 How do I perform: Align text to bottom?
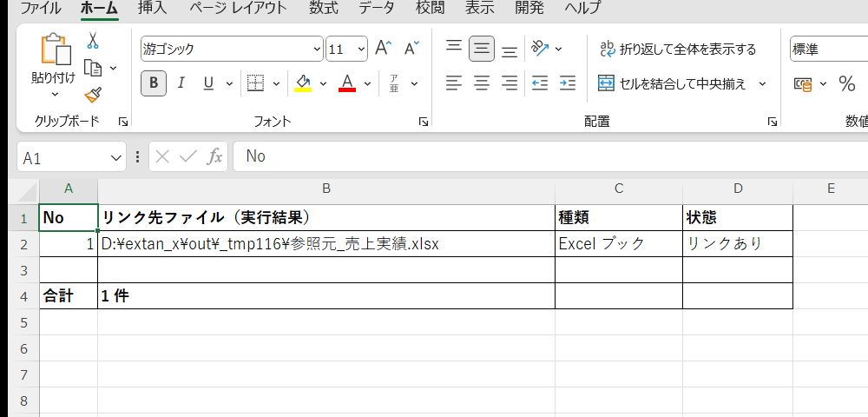pyautogui.click(x=510, y=50)
